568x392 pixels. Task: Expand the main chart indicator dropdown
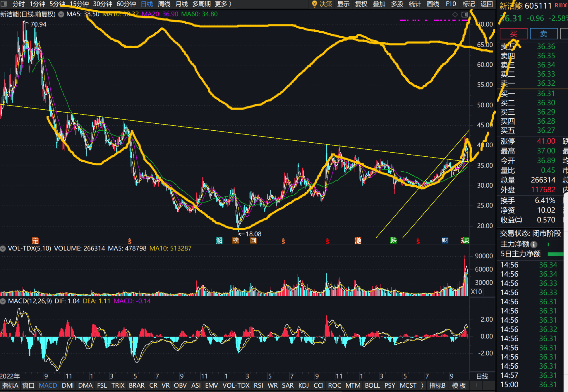[x=61, y=14]
